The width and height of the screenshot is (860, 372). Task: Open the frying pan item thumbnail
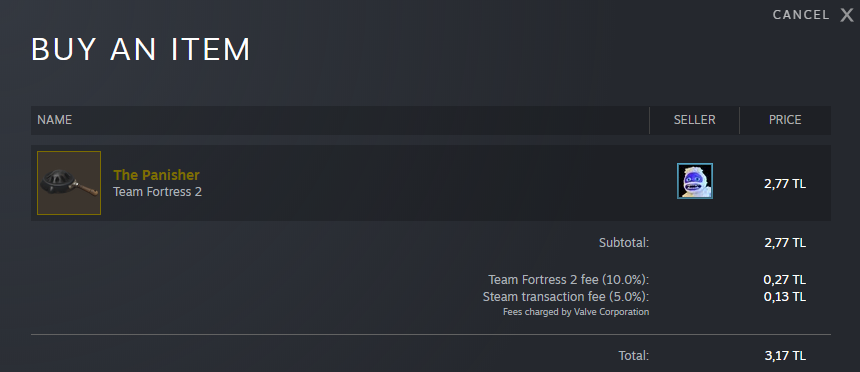point(69,183)
